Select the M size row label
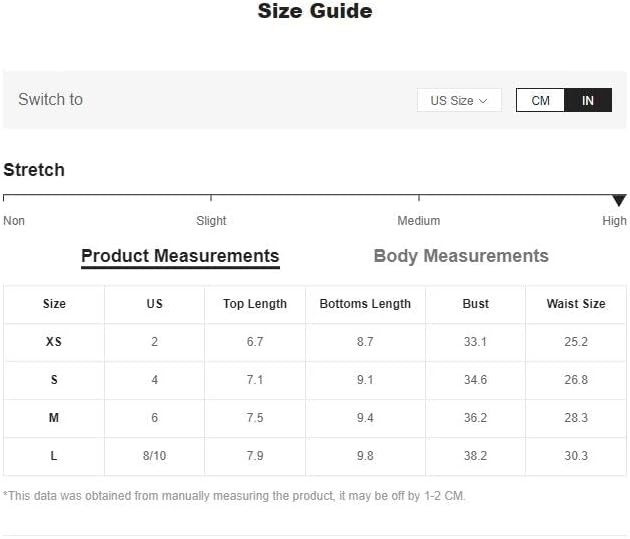Image resolution: width=630 pixels, height=539 pixels. (x=54, y=418)
